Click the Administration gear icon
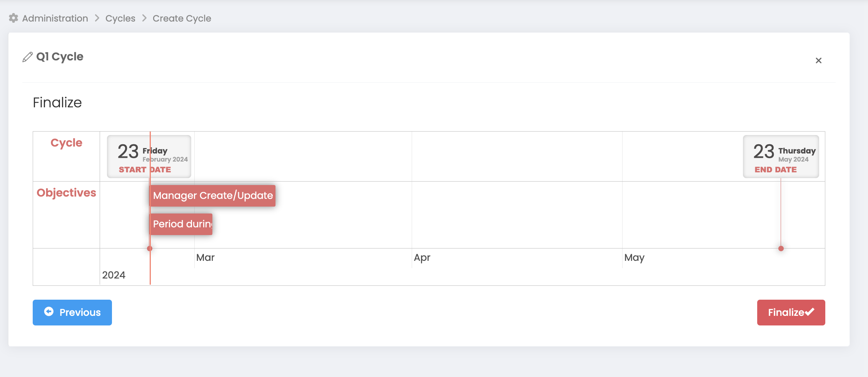Viewport: 868px width, 377px height. (13, 18)
